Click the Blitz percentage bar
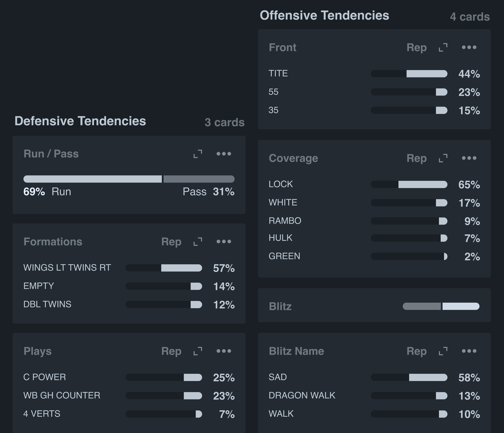The image size is (504, 433). coord(441,306)
